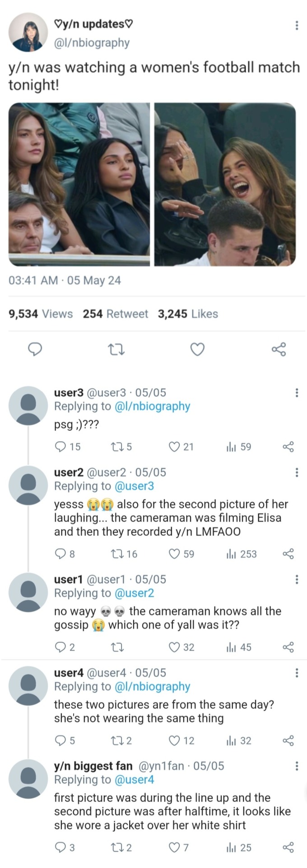Reply to y/n biggest fan's comment

coord(60,848)
